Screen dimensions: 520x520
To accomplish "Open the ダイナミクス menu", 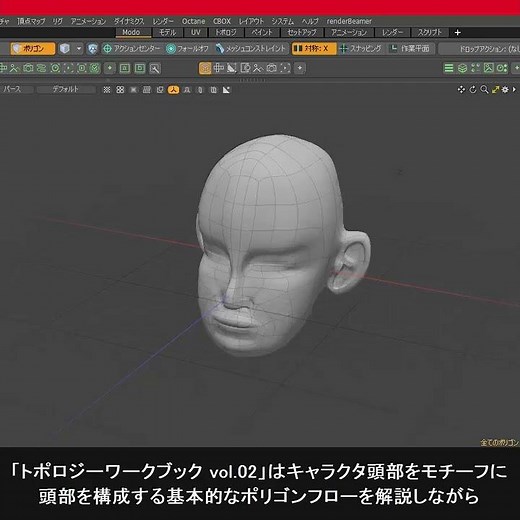I will (x=129, y=21).
